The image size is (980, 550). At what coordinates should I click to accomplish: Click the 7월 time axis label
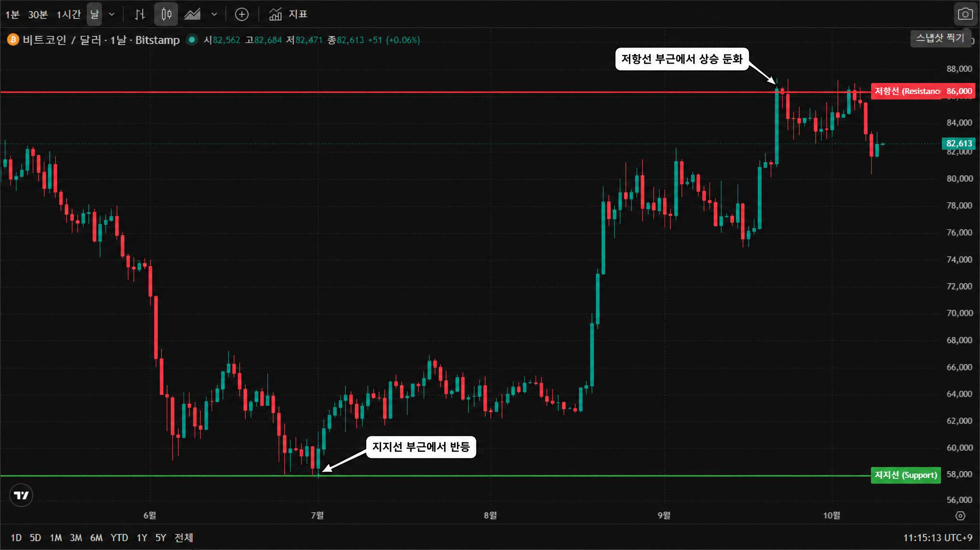click(x=317, y=515)
